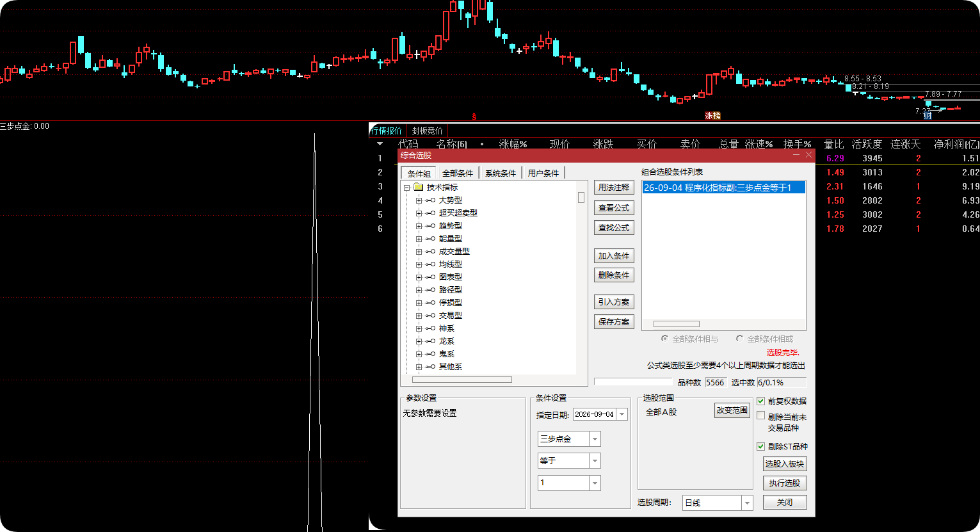Open the 等于 comparison dropdown
The width and height of the screenshot is (980, 532).
pos(595,461)
